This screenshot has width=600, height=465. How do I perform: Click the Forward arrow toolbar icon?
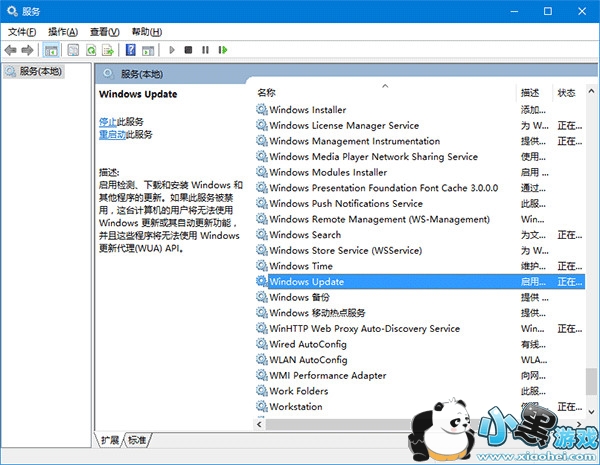pos(27,50)
